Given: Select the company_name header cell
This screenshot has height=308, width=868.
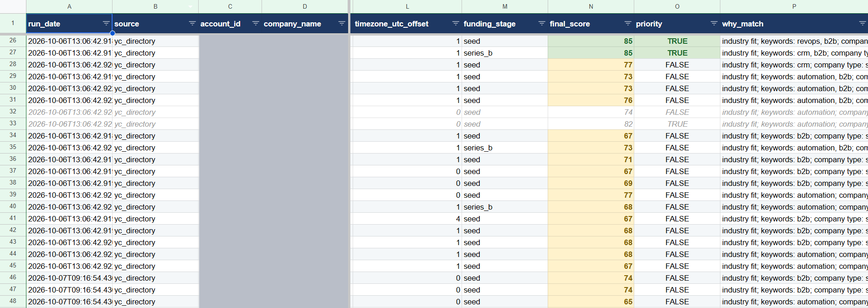Looking at the screenshot, I should pyautogui.click(x=305, y=24).
